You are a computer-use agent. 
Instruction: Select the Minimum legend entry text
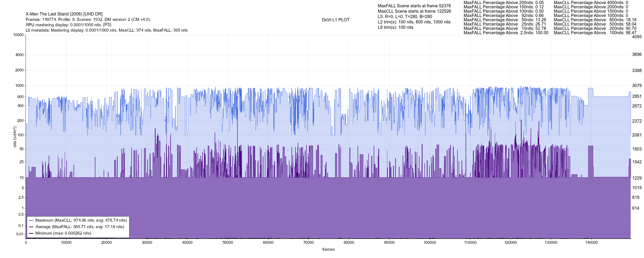63,233
